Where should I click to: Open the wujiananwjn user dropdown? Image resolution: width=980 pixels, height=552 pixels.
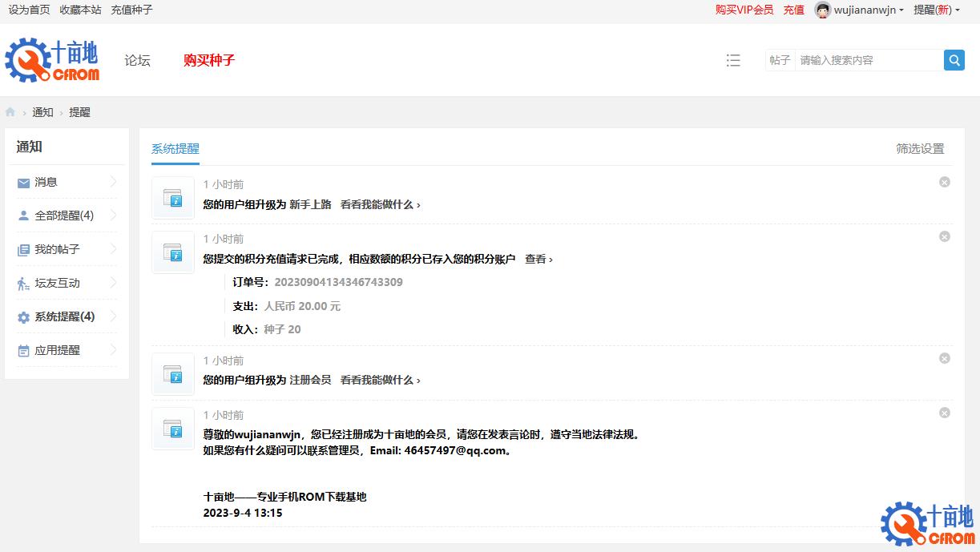click(869, 10)
